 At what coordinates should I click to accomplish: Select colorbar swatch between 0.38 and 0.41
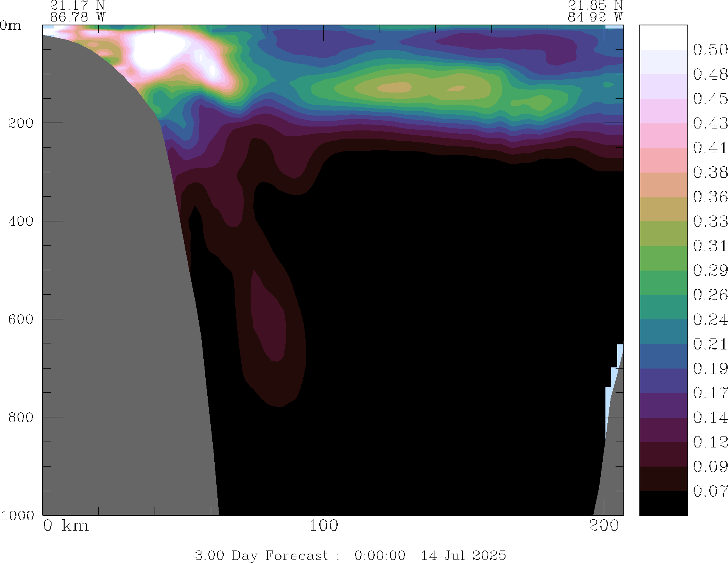[x=663, y=160]
